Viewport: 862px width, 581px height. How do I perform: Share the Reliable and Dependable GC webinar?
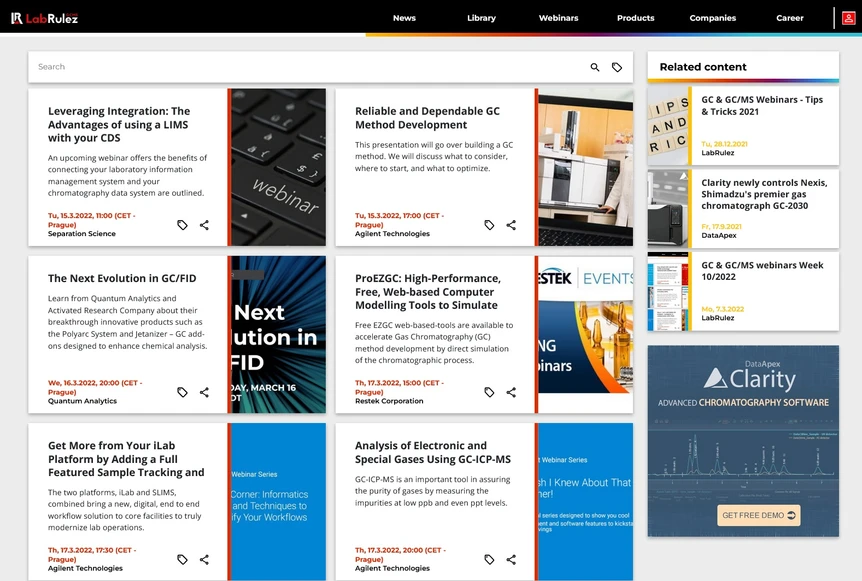(511, 225)
